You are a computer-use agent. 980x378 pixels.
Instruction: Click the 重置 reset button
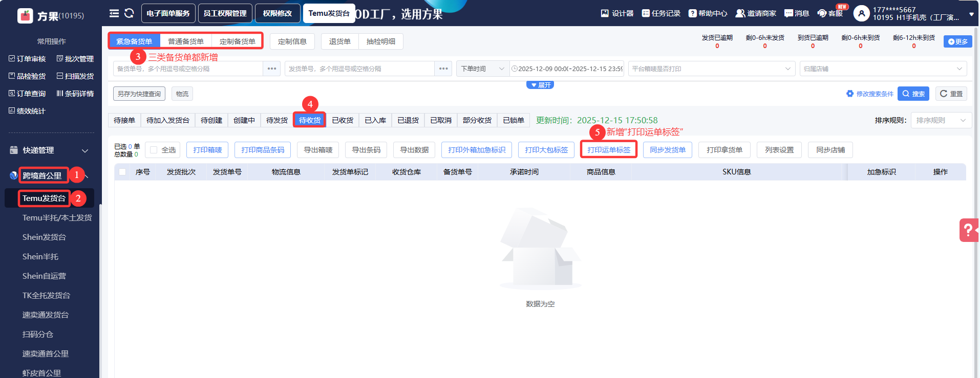coord(951,94)
